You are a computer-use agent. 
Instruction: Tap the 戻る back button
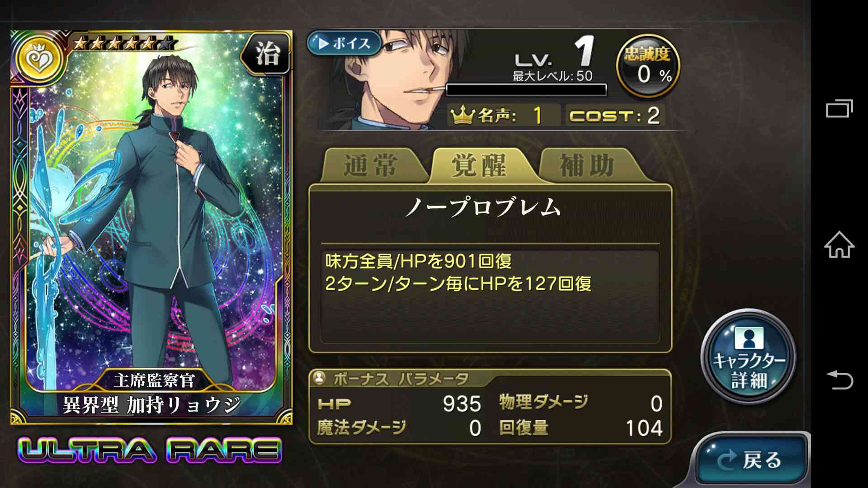[751, 460]
